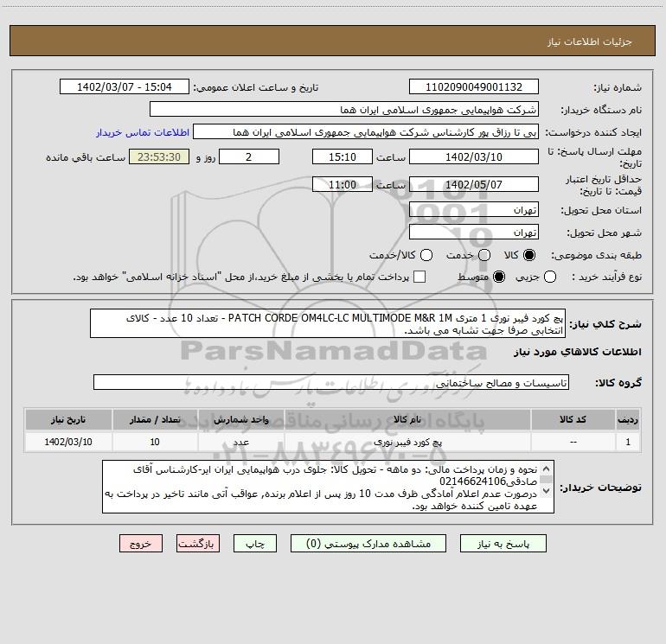Image resolution: width=666 pixels, height=644 pixels.
Task: Click the validity time 11:00 field
Action: 343,184
